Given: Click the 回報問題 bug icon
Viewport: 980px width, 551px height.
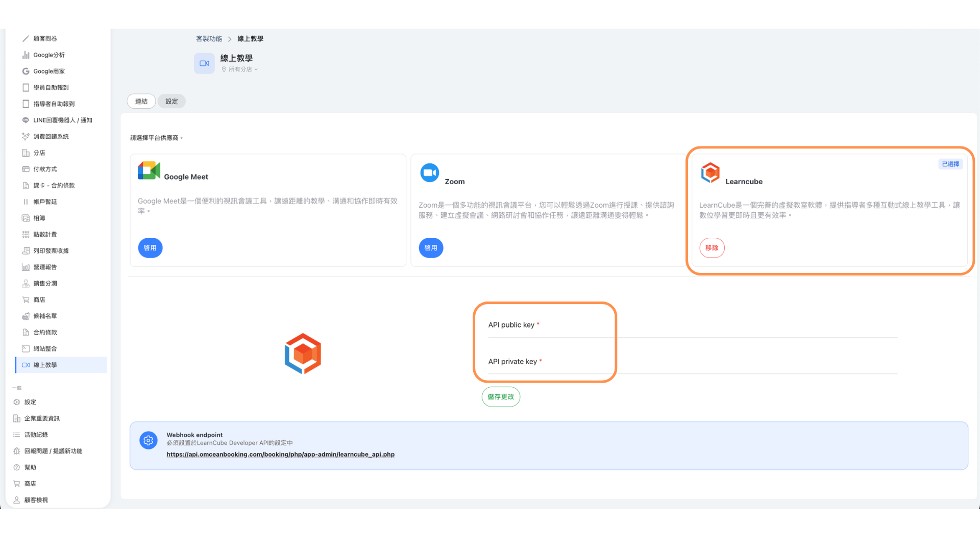Looking at the screenshot, I should pos(16,451).
